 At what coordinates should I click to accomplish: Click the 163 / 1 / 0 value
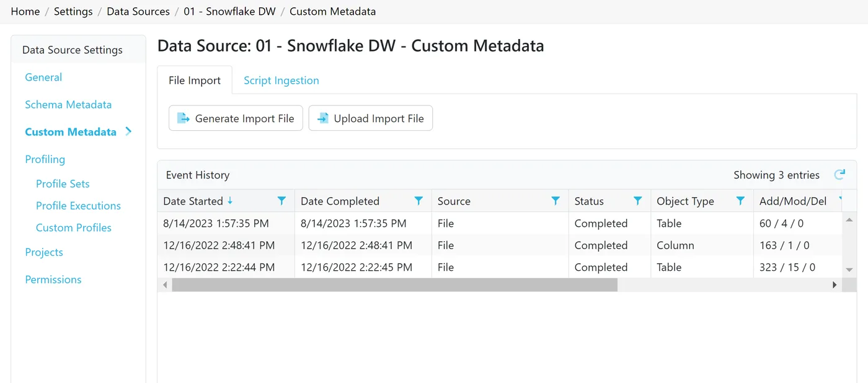point(784,245)
